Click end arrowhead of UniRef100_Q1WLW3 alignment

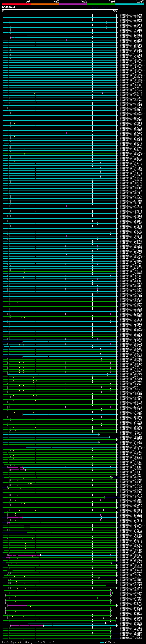click(x=117, y=15)
